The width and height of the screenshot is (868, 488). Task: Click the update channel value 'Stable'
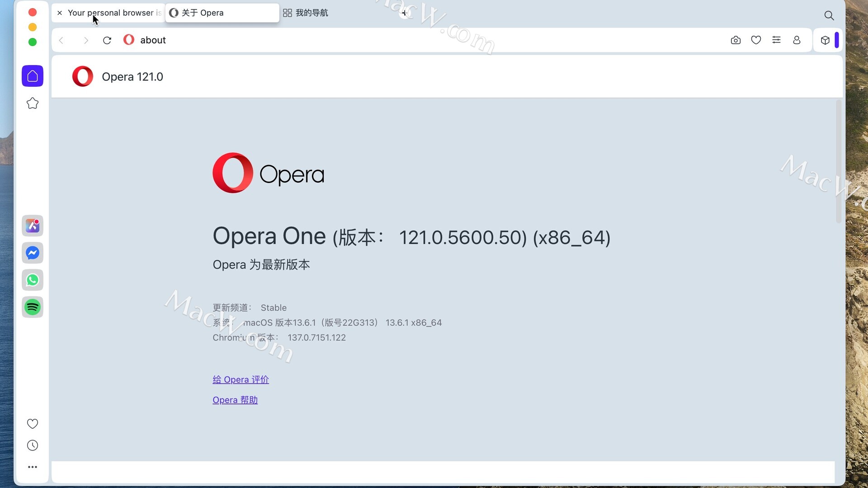tap(274, 308)
